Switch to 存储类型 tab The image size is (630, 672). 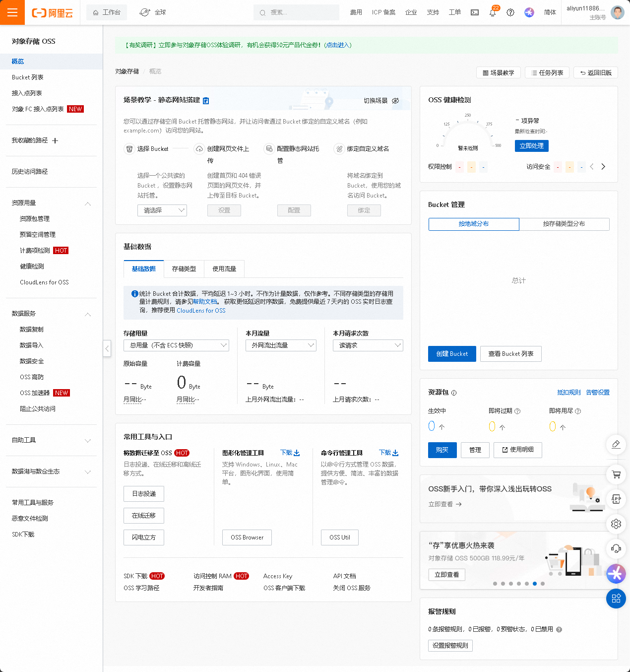pos(184,269)
